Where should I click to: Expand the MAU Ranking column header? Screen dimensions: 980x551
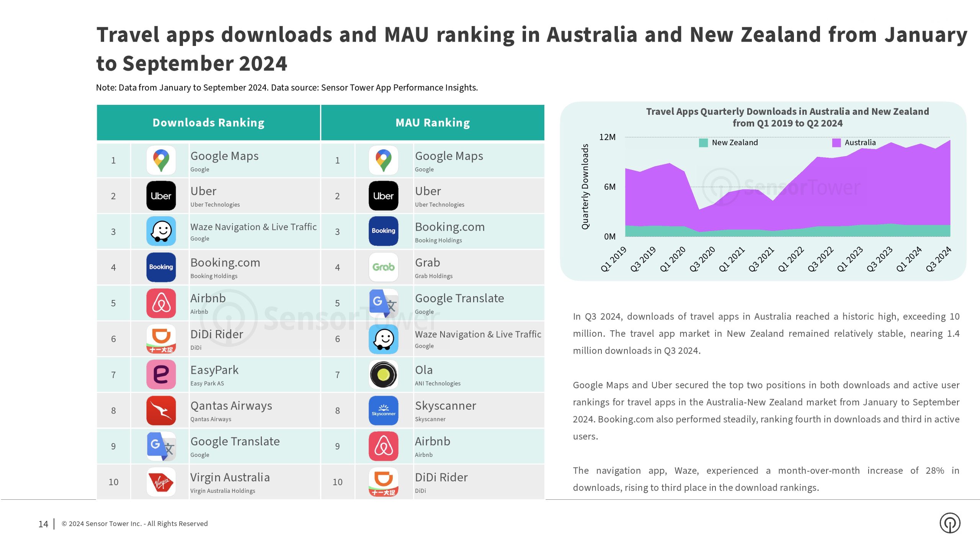coord(431,122)
